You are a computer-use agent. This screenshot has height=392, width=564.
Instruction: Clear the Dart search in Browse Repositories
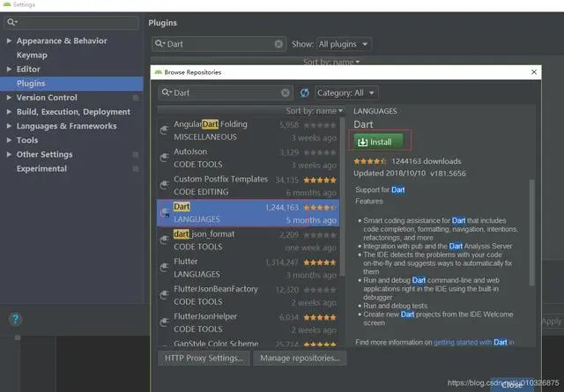pyautogui.click(x=286, y=93)
